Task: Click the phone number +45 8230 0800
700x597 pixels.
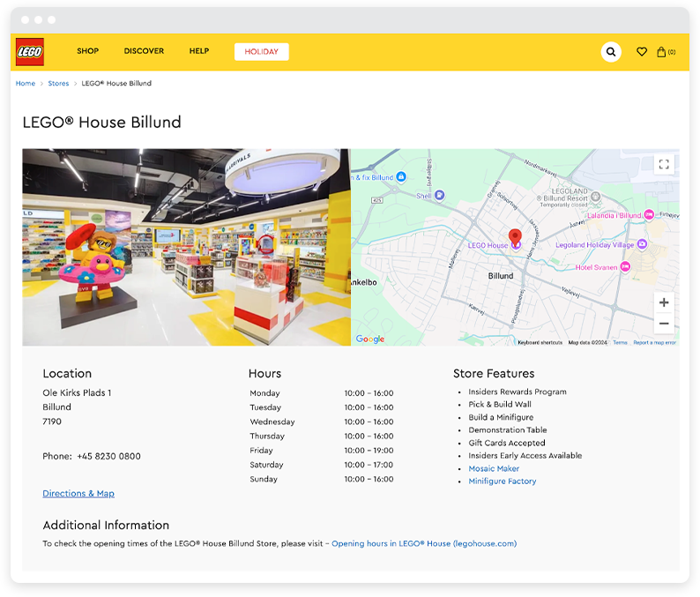Action: pyautogui.click(x=109, y=456)
